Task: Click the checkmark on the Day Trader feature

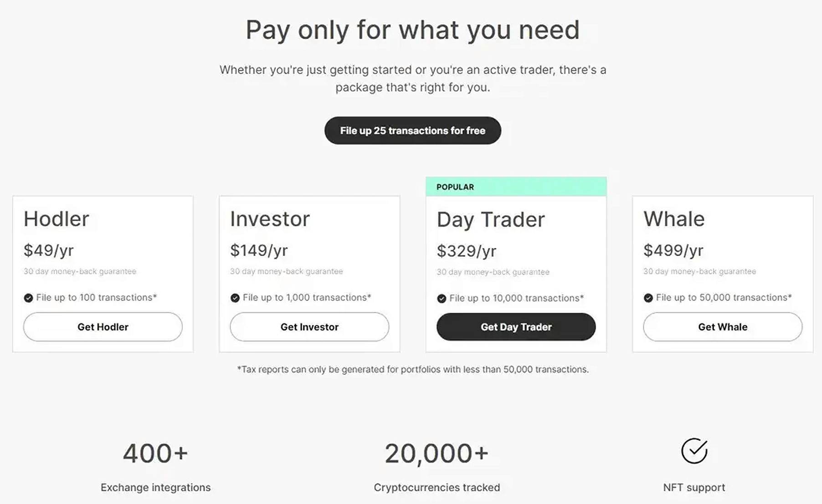Action: (x=441, y=298)
